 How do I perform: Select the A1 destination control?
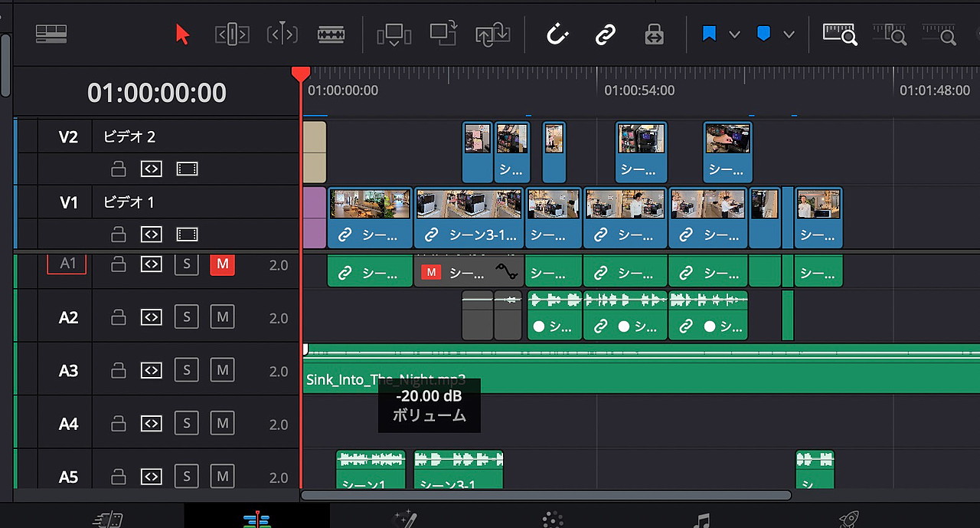click(67, 264)
